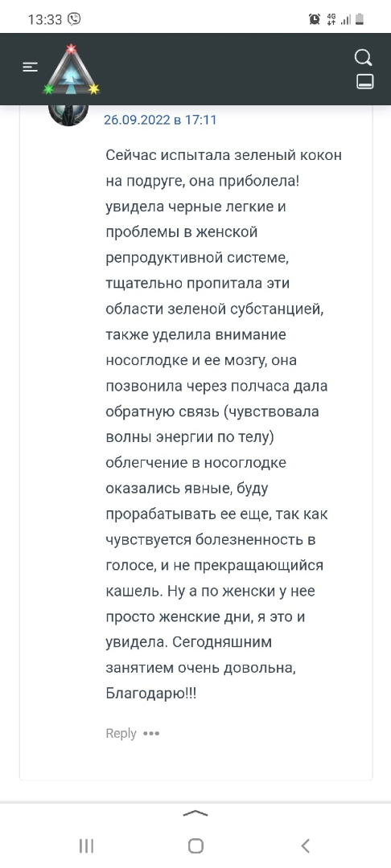
Task: Tap the Android recent apps button
Action: click(x=86, y=845)
